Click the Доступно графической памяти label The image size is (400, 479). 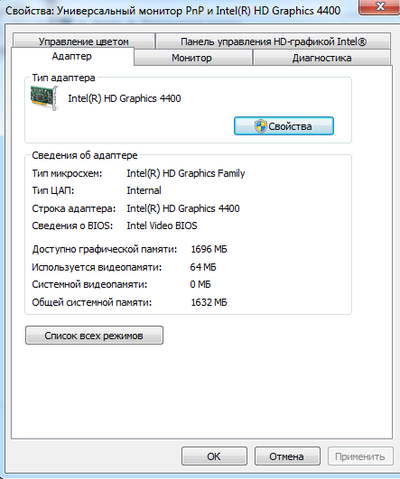tap(104, 249)
